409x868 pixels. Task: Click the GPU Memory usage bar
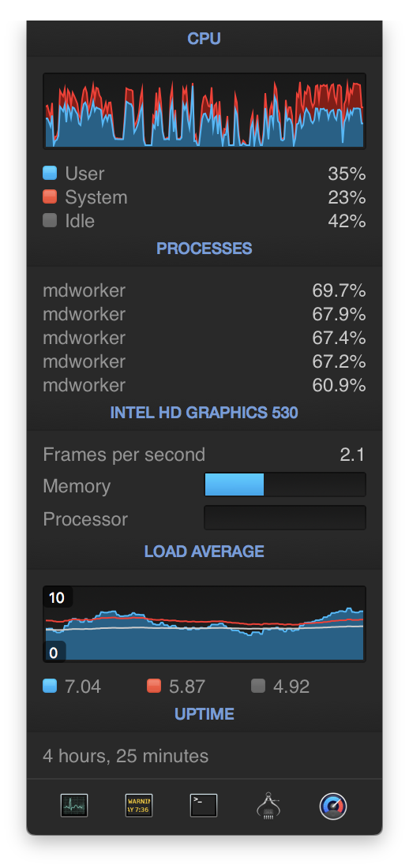pos(285,485)
